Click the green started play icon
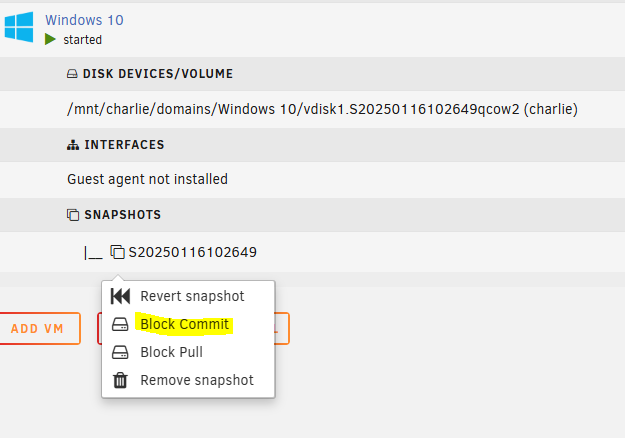This screenshot has height=438, width=625. click(50, 39)
